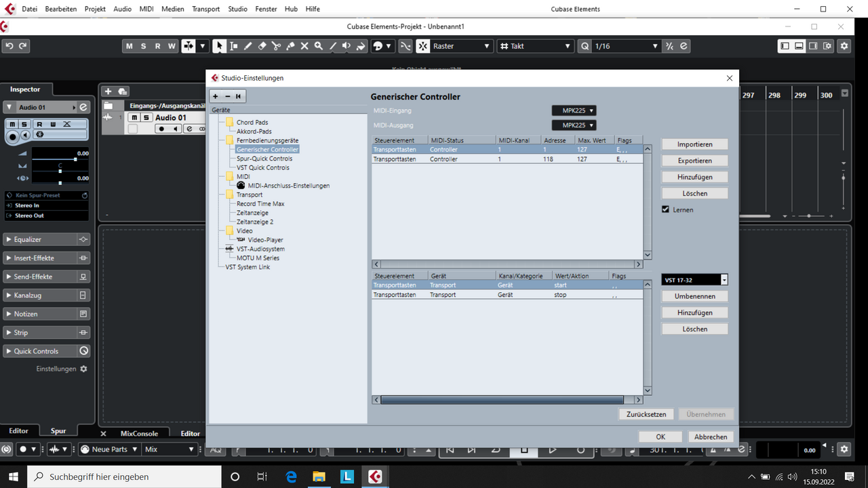Open the MIDI menu
Screen dimensions: 868x488
pyautogui.click(x=146, y=9)
